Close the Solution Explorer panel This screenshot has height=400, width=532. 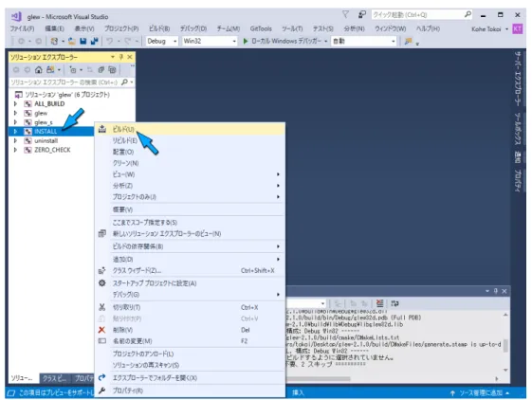pyautogui.click(x=130, y=57)
